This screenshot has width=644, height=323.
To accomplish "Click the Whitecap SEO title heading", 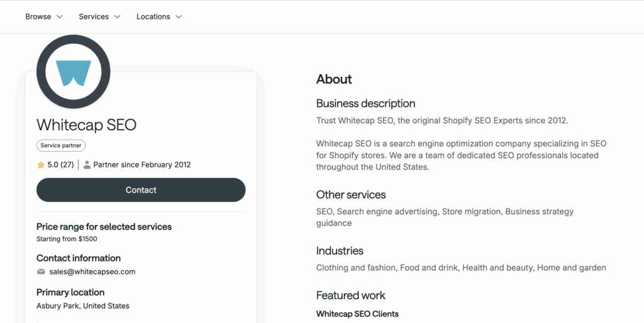I will [87, 125].
